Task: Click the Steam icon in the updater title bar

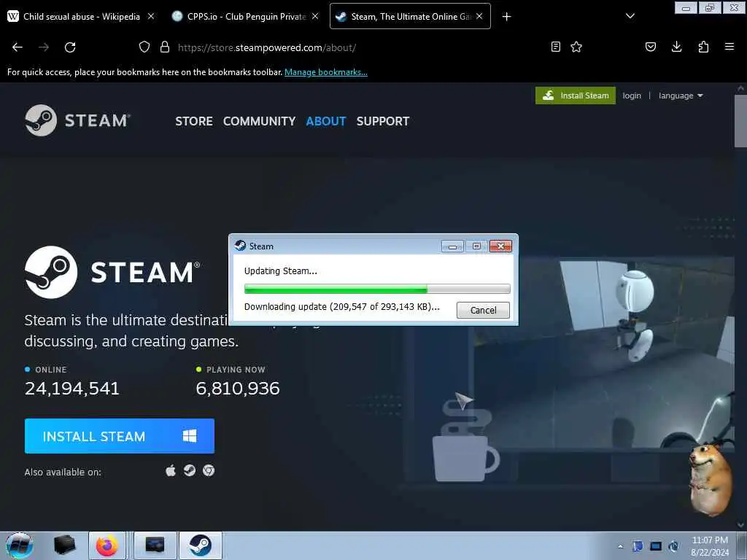Action: pyautogui.click(x=241, y=246)
